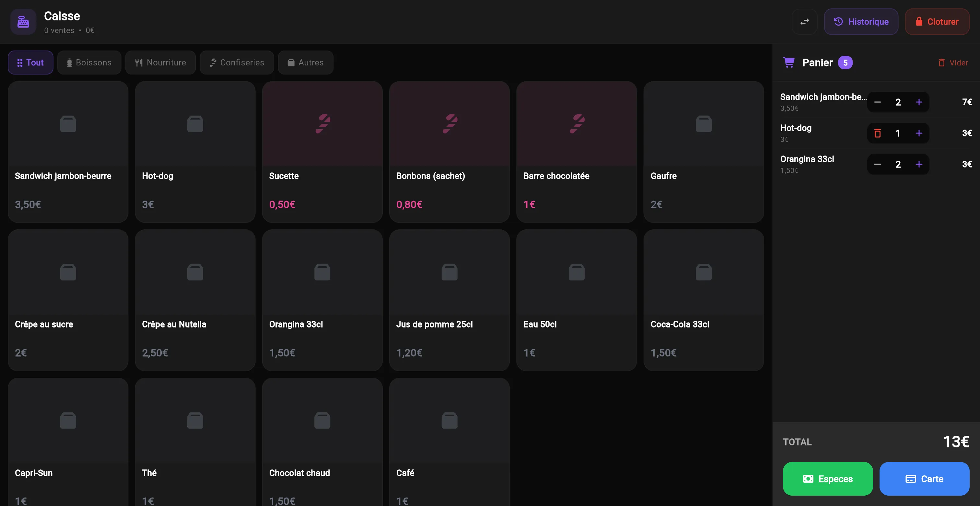Image resolution: width=980 pixels, height=506 pixels.
Task: Click the Sucette candy cane icon
Action: (322, 123)
